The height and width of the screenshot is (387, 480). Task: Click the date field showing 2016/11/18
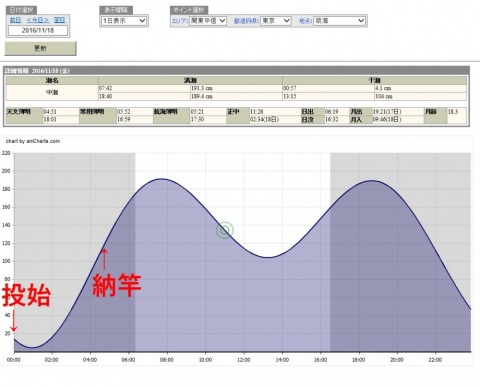click(x=38, y=30)
